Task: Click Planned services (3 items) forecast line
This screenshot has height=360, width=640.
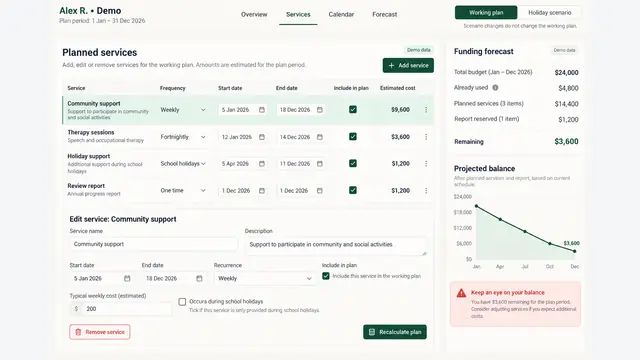Action: click(x=516, y=104)
